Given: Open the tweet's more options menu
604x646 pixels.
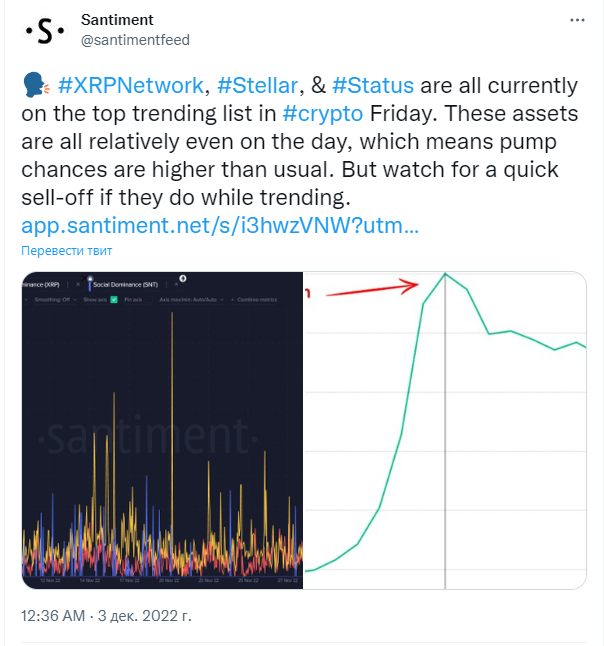Looking at the screenshot, I should tap(577, 20).
